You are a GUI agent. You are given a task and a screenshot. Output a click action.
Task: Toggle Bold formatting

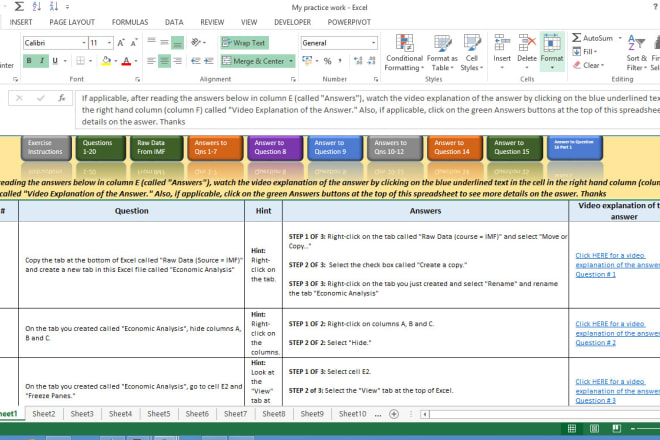pyautogui.click(x=29, y=61)
